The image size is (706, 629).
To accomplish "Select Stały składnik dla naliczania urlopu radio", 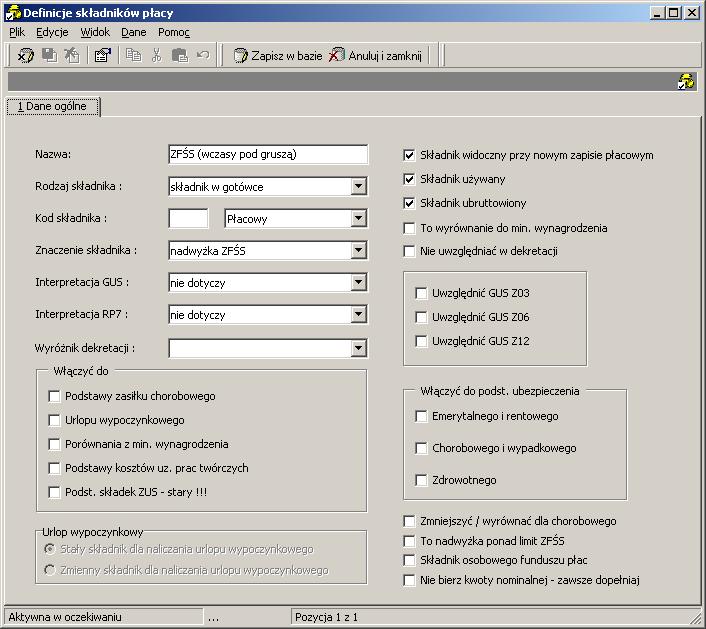I will pyautogui.click(x=50, y=549).
